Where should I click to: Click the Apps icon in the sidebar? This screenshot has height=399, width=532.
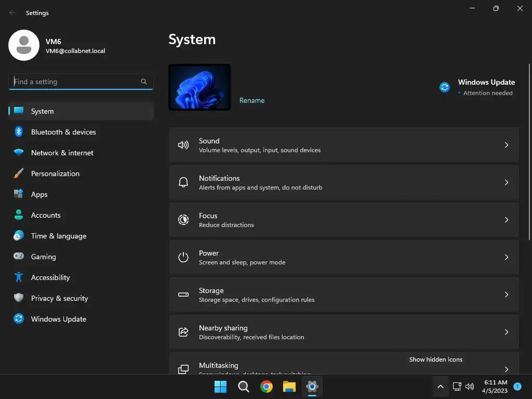tap(19, 194)
